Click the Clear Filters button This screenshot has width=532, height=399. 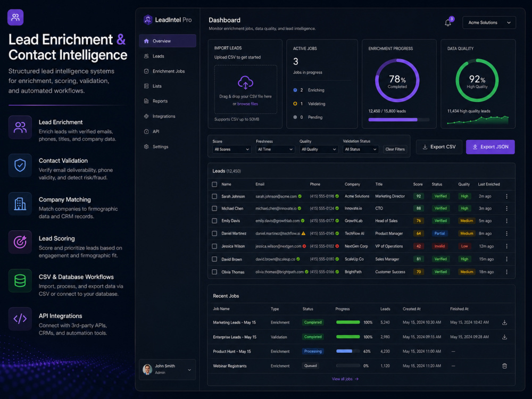tap(395, 149)
